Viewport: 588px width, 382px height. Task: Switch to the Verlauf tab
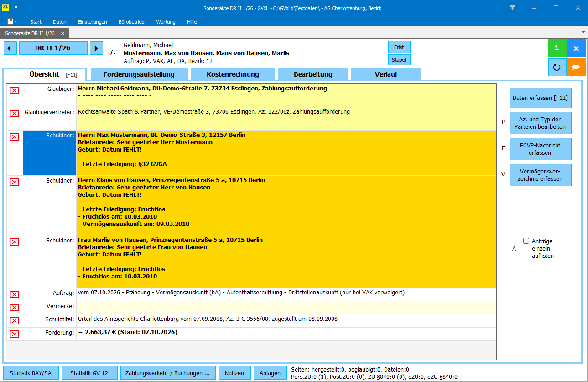[x=386, y=74]
